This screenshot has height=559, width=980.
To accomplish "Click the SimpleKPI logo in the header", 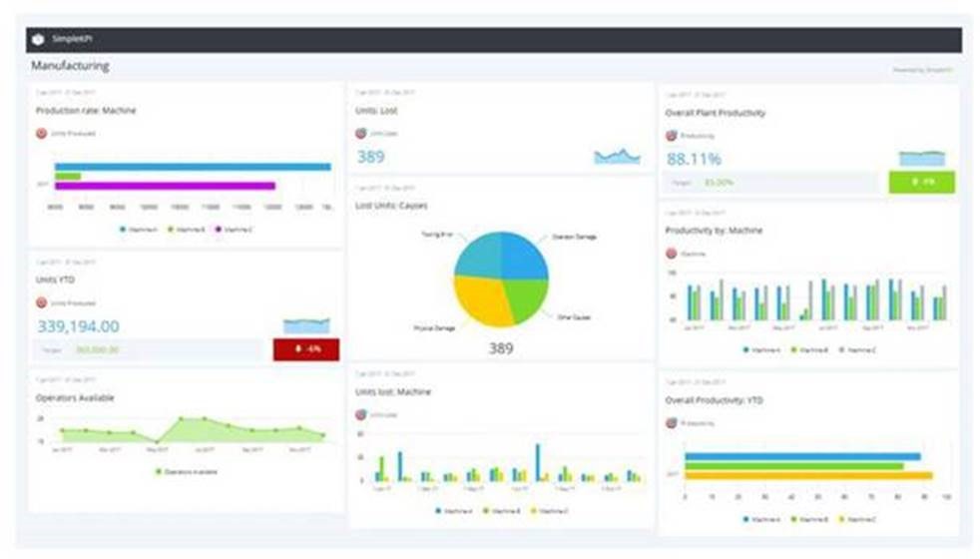I will pos(38,40).
